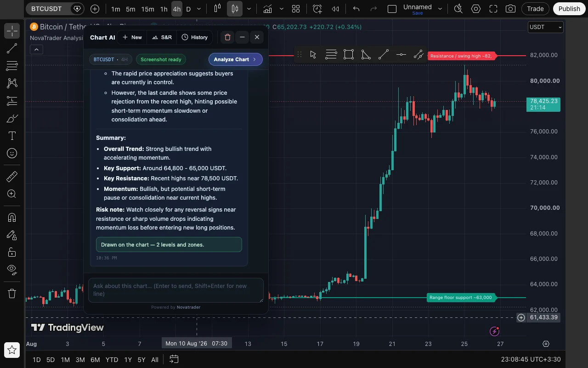
Task: Remove all drawings with sidebar trash icon
Action: pyautogui.click(x=12, y=293)
